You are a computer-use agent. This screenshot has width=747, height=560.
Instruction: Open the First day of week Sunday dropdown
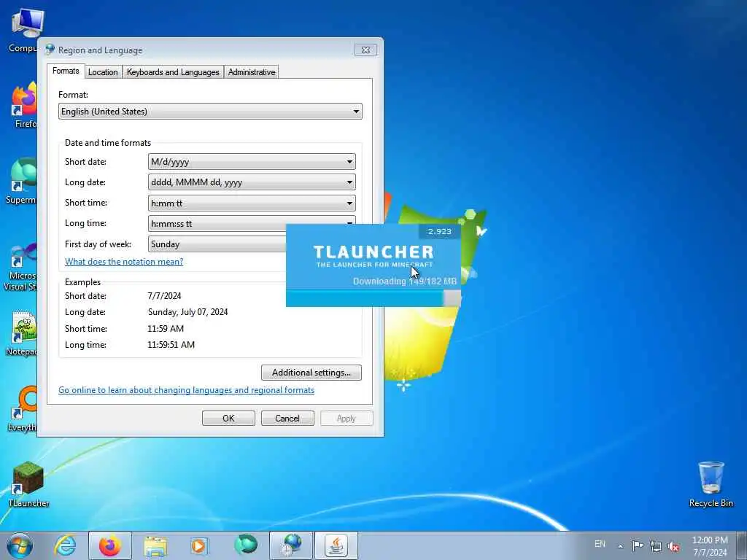point(217,244)
